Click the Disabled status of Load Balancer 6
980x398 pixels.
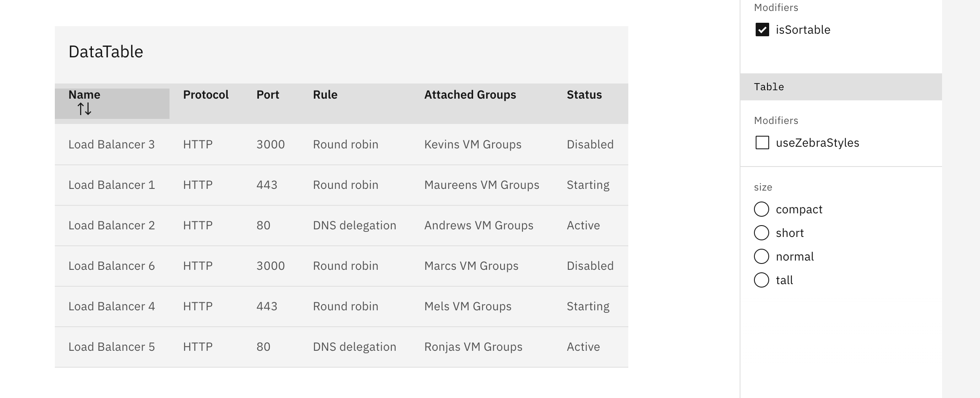590,266
